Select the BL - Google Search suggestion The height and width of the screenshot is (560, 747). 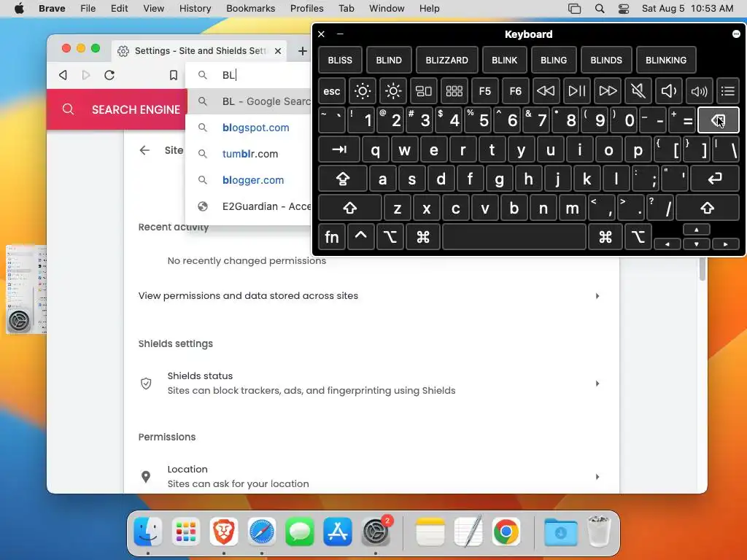point(249,101)
